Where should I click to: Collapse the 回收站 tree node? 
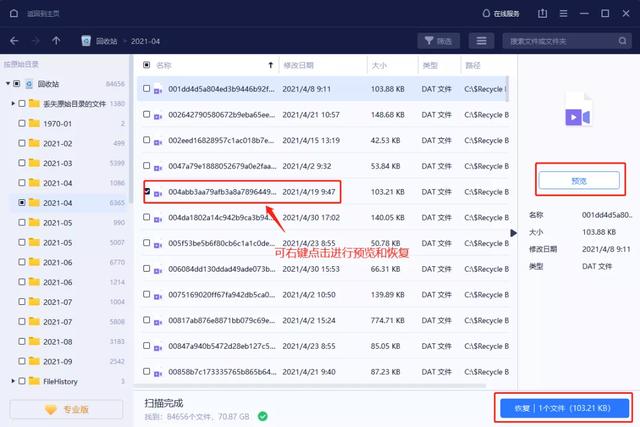click(8, 84)
